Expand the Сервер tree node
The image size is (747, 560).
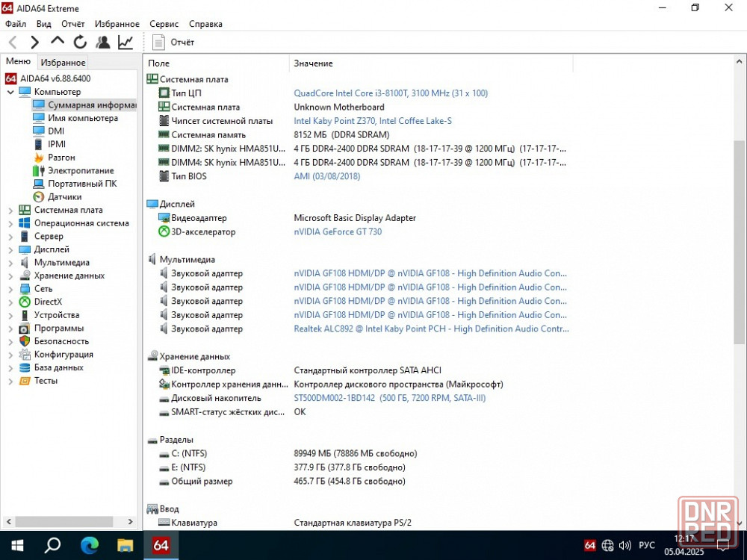10,236
